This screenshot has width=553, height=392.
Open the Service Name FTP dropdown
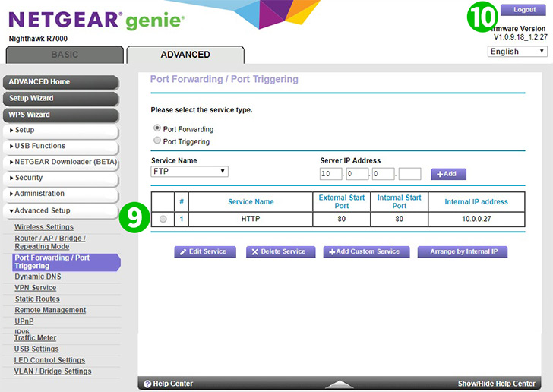pyautogui.click(x=189, y=172)
